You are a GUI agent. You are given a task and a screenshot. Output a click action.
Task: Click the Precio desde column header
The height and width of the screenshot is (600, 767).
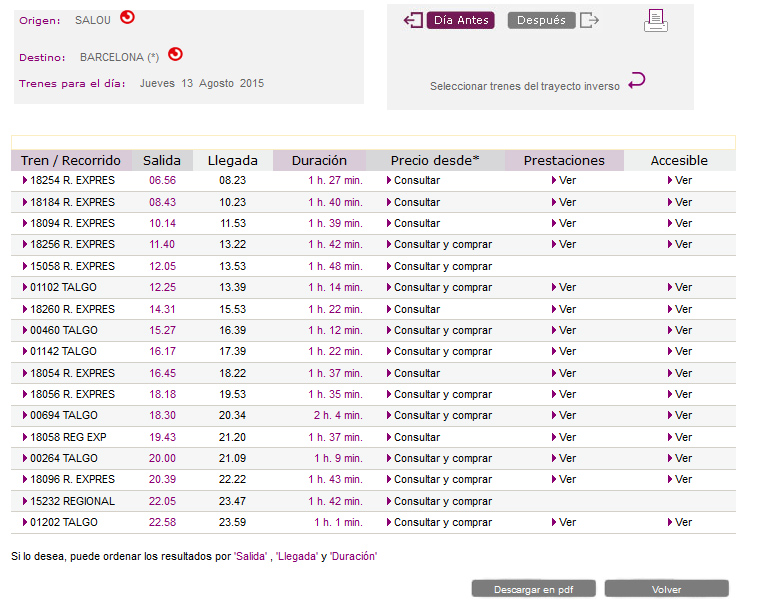point(435,160)
